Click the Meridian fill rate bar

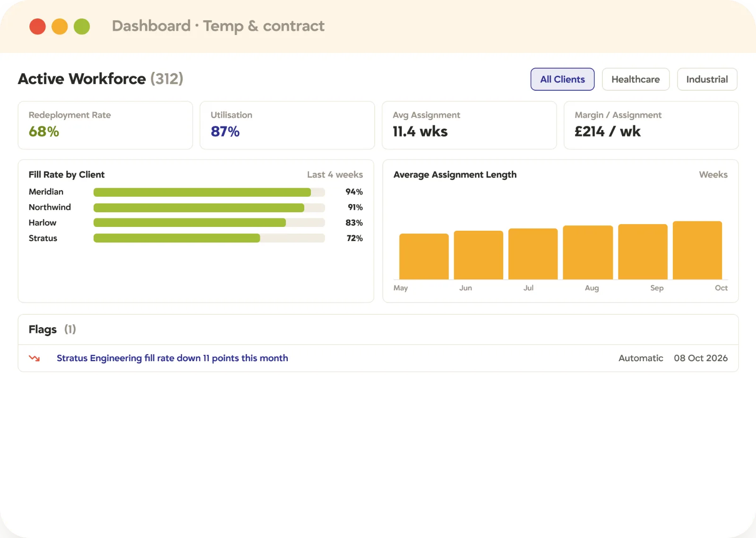(x=209, y=192)
